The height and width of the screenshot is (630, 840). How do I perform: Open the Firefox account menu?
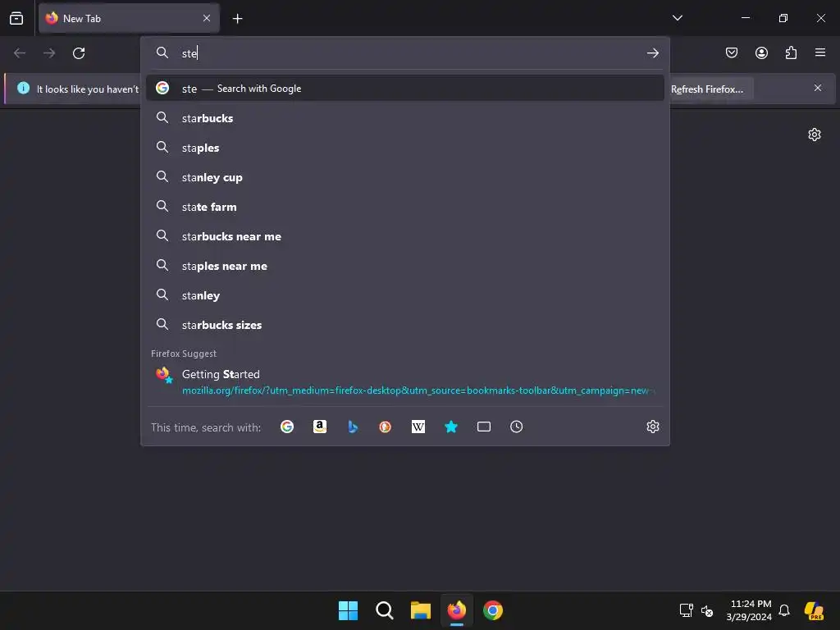[x=761, y=52]
